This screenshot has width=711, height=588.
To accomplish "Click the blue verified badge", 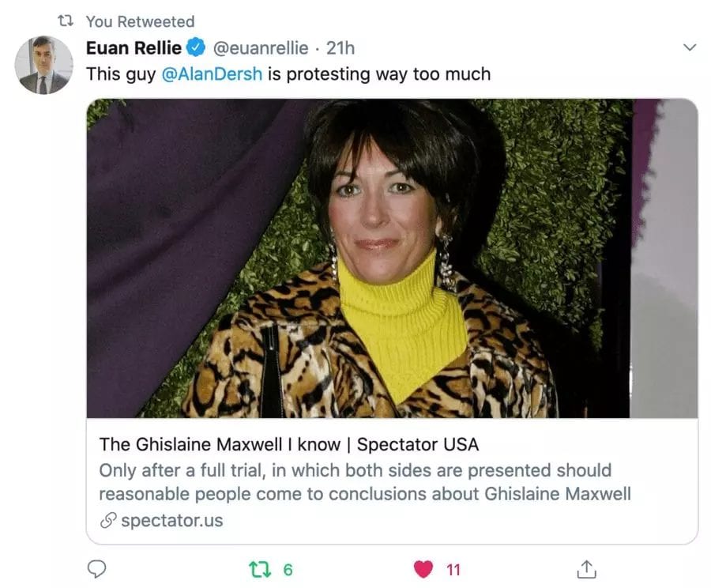I will click(197, 48).
